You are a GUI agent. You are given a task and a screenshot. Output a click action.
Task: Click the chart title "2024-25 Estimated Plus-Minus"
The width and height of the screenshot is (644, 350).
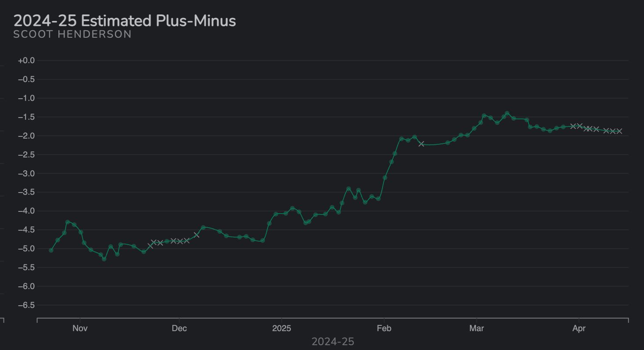(125, 21)
